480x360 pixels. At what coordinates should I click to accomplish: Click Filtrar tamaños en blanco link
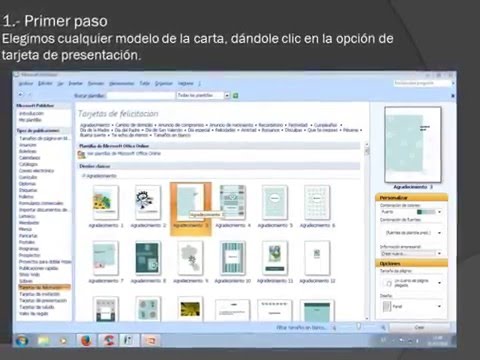pyautogui.click(x=301, y=328)
